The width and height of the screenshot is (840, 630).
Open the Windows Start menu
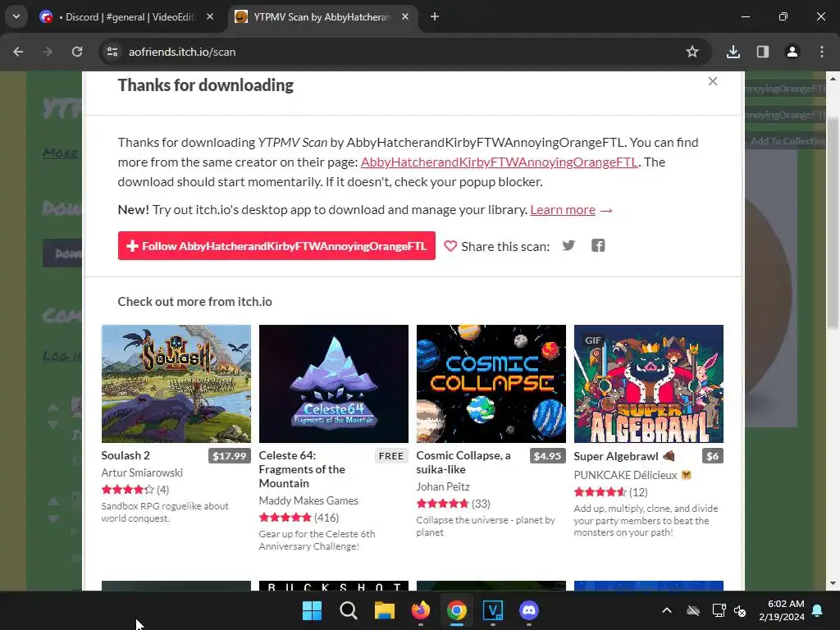tap(312, 610)
